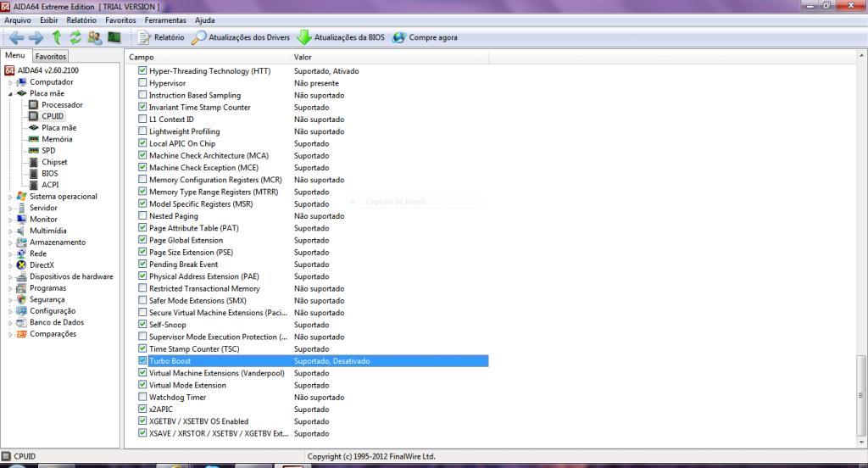The height and width of the screenshot is (468, 868).
Task: Open the Chipset node
Action: (x=54, y=162)
